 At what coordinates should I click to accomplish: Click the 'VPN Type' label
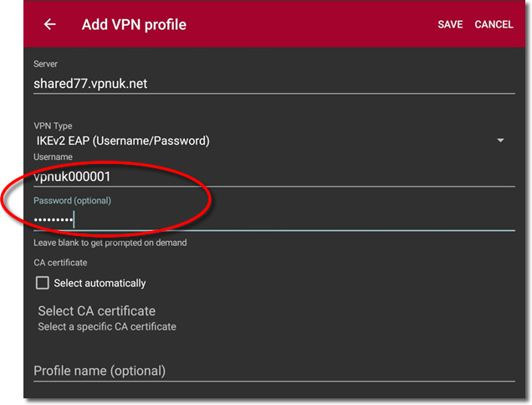[53, 126]
